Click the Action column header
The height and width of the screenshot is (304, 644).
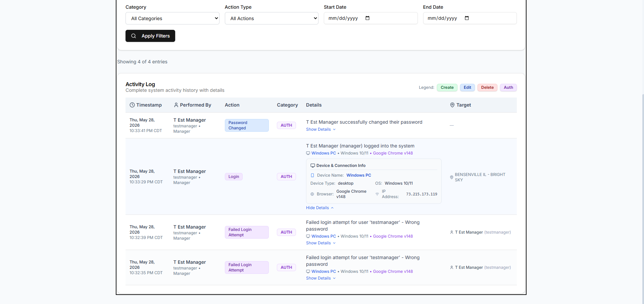pyautogui.click(x=232, y=105)
